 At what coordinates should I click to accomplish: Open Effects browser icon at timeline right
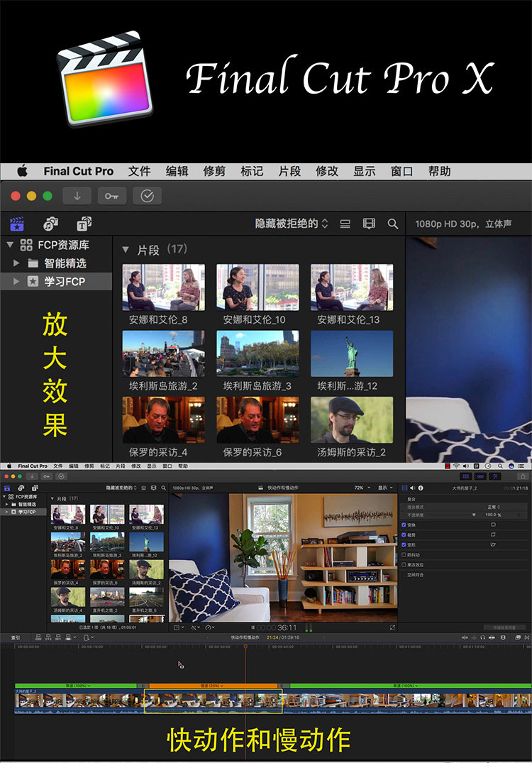[x=517, y=637]
